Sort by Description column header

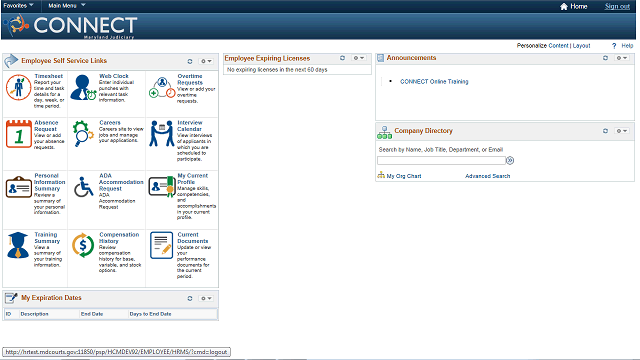(34, 314)
